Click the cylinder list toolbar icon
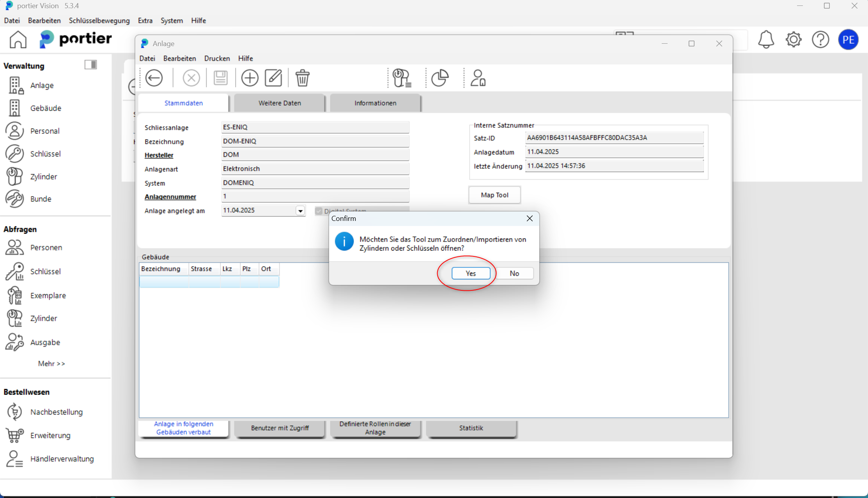 [x=402, y=78]
